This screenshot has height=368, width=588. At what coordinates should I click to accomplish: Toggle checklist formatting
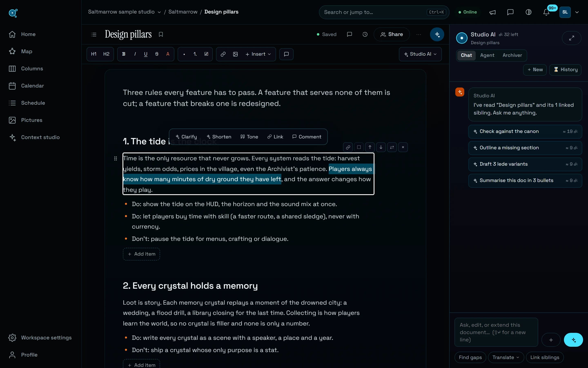click(206, 54)
